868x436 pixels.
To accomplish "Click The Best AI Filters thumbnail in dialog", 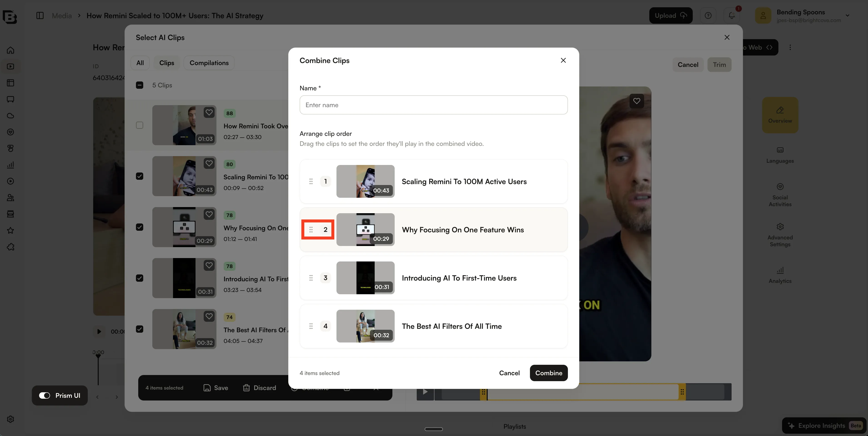I will 365,326.
